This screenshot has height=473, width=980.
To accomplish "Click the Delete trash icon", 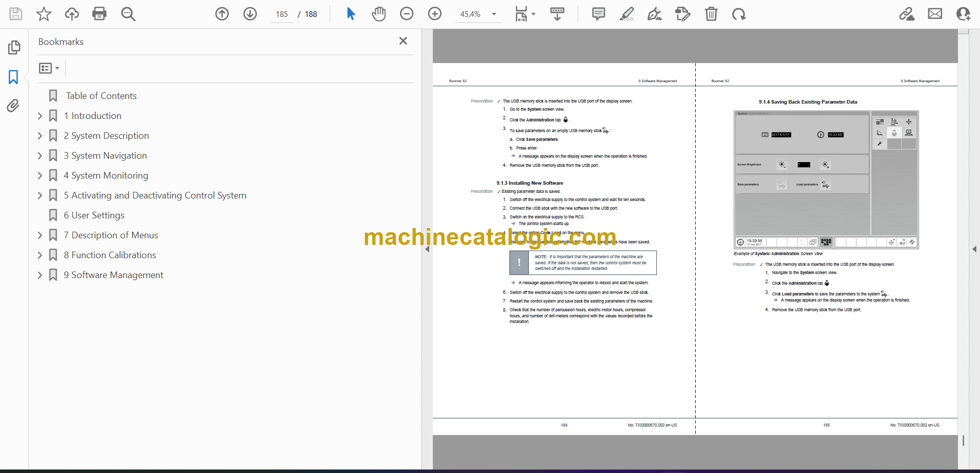I will [711, 14].
